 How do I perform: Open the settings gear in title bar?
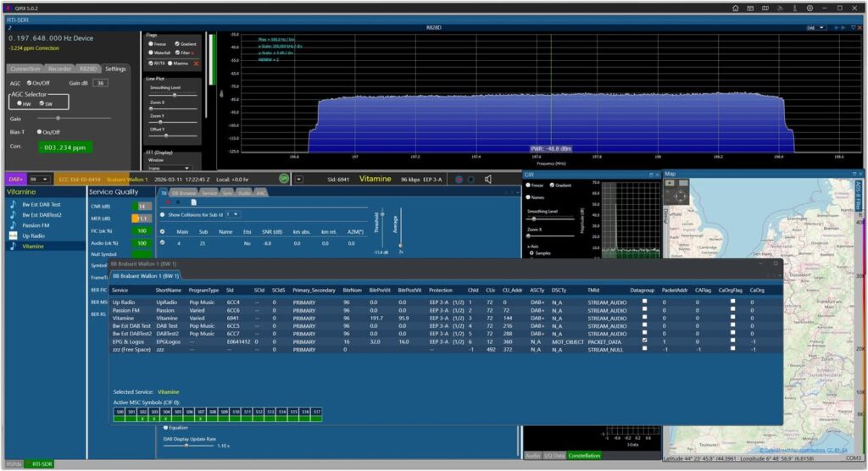pyautogui.click(x=810, y=8)
